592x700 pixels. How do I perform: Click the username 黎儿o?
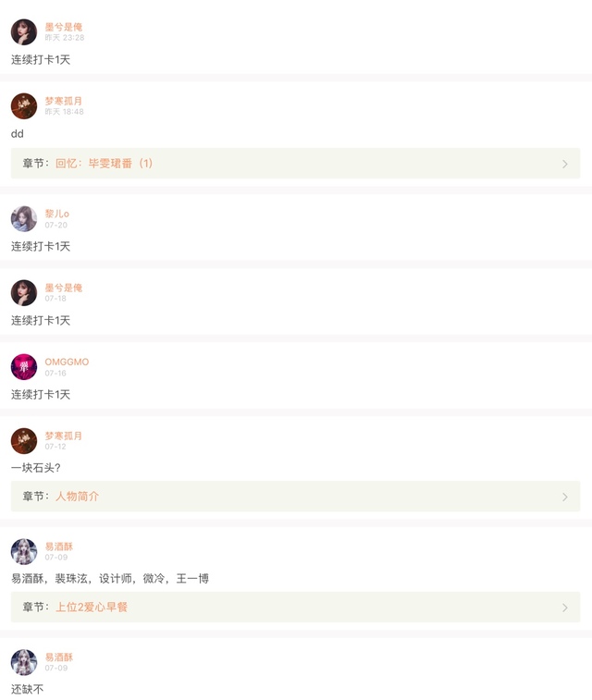coord(56,214)
